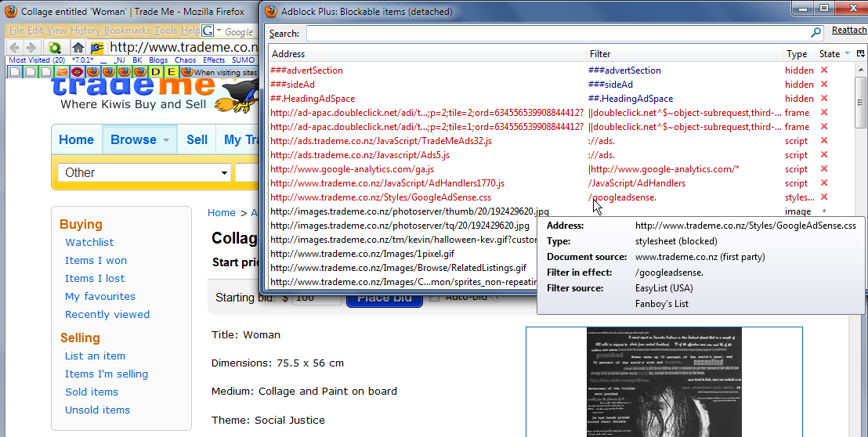Click red X state for google-analytics ga.js row

pos(824,168)
